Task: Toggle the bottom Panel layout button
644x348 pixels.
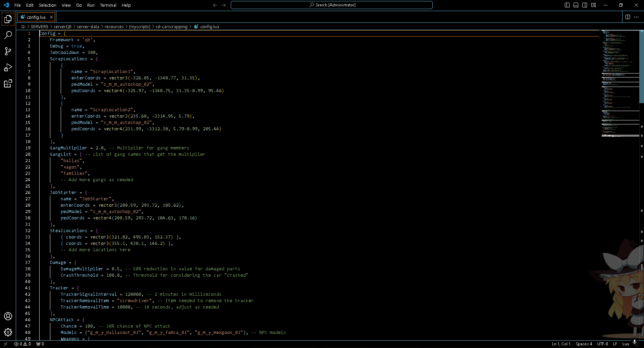Action: tap(576, 5)
